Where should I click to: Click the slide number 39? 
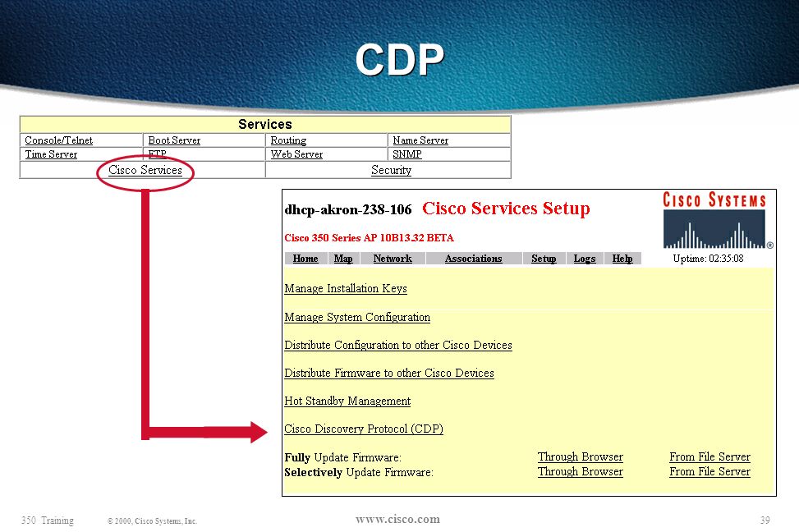(x=765, y=521)
